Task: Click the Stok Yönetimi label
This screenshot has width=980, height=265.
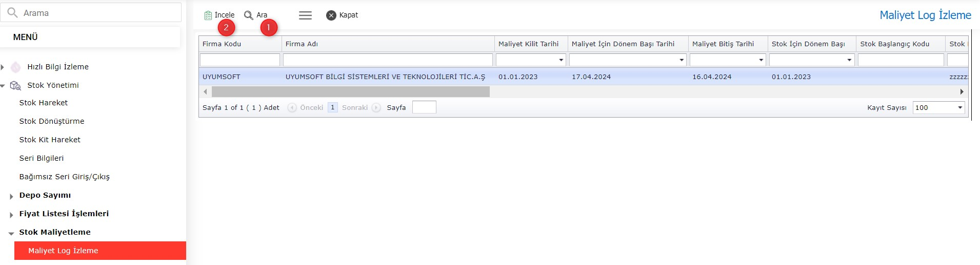Action: [x=53, y=85]
